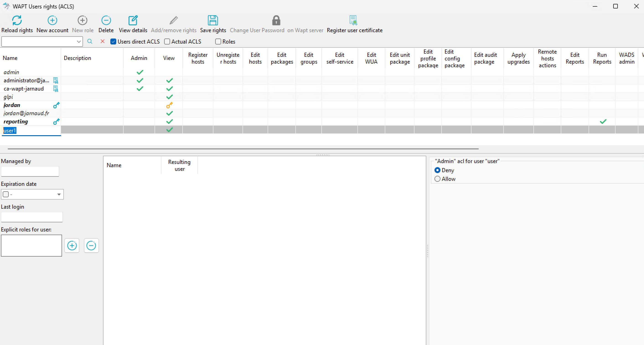Screen dimensions: 644x345
Task: Click Admin checkmark for ca-wapt-jarnaud
Action: point(140,89)
